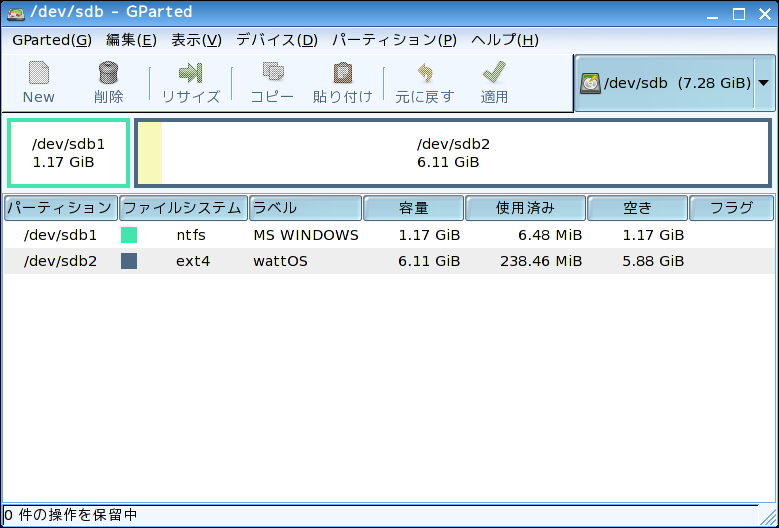
Task: Click the リサイズ resize/move icon
Action: click(x=191, y=73)
